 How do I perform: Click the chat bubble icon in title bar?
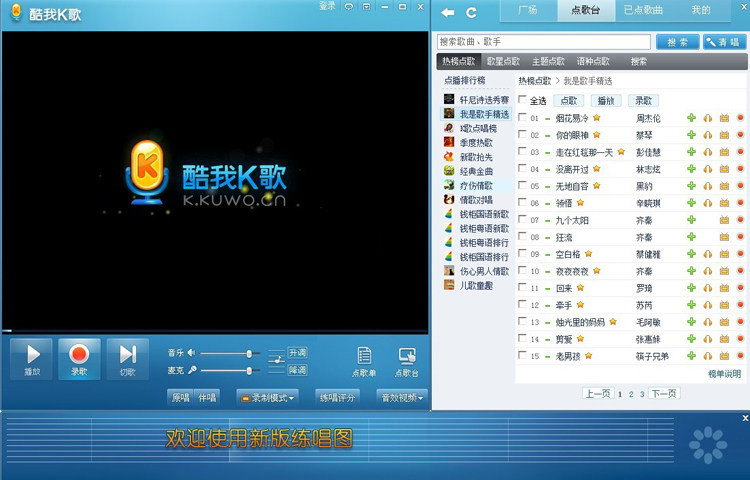pos(349,7)
